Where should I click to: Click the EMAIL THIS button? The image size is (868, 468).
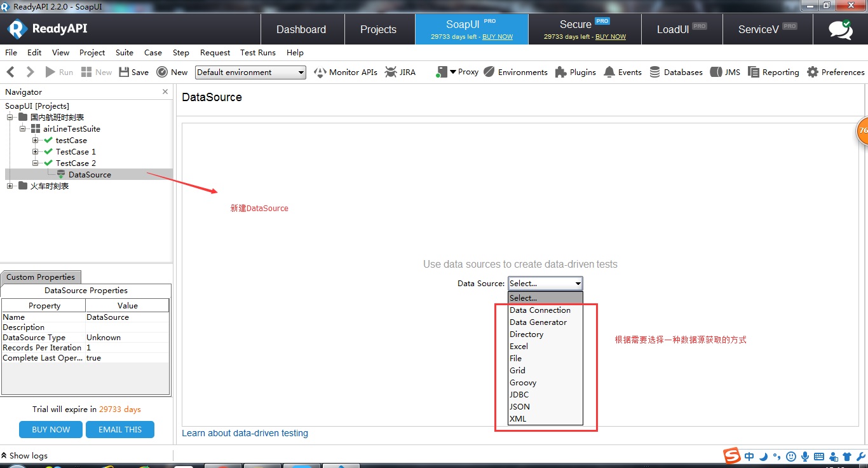click(x=120, y=430)
